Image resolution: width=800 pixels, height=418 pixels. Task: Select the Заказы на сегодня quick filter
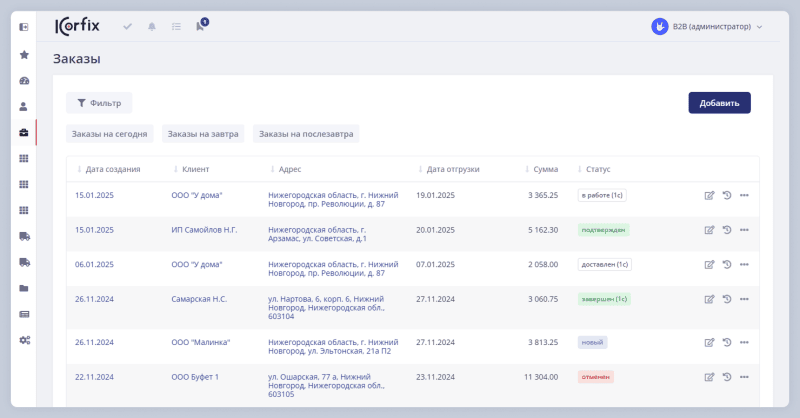(110, 134)
